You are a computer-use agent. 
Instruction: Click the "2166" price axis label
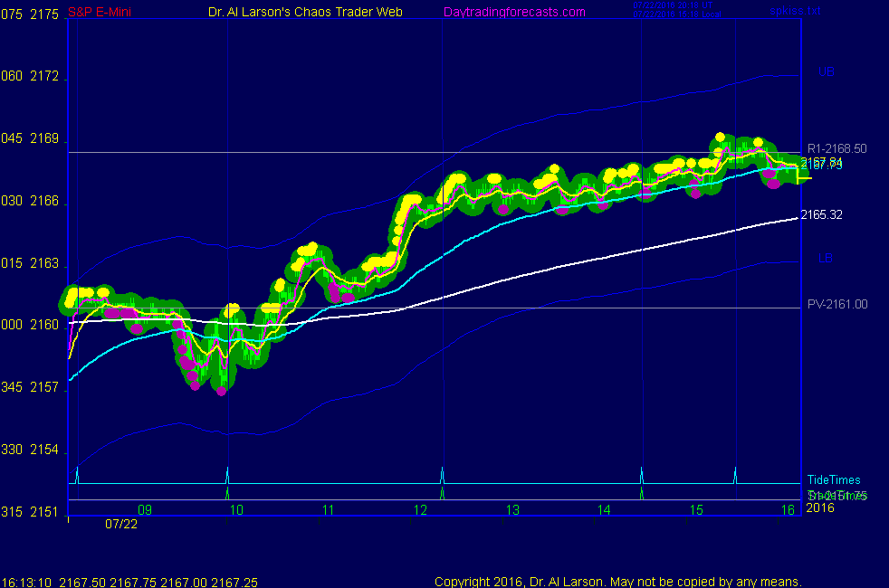[44, 201]
